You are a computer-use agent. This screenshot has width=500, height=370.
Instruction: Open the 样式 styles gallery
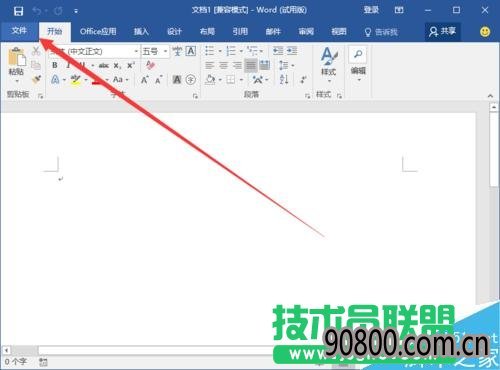[329, 65]
